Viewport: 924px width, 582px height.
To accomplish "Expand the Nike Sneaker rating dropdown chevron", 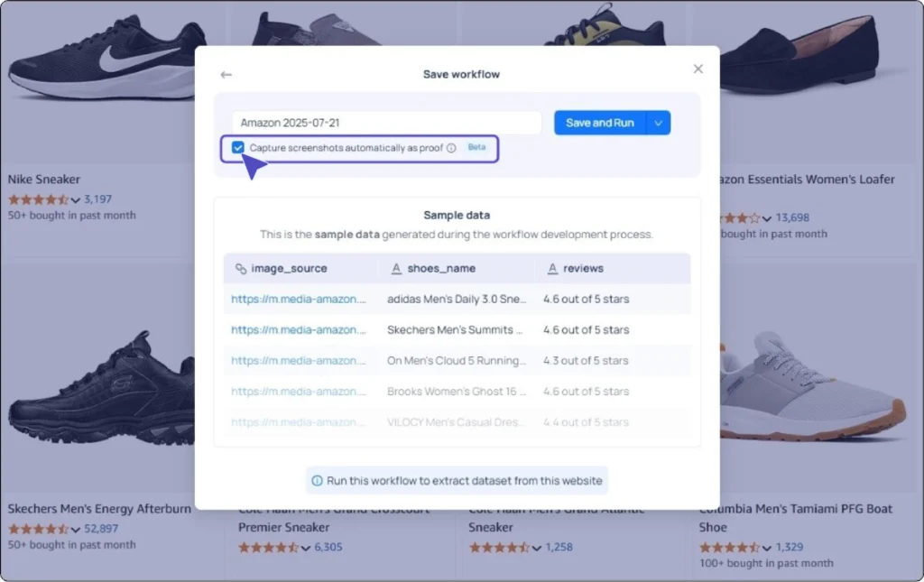I will 76,200.
